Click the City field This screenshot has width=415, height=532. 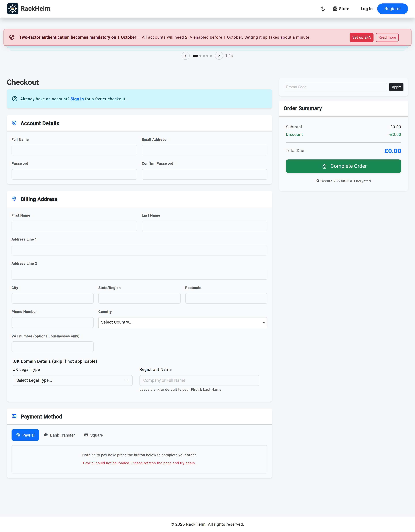[52, 298]
